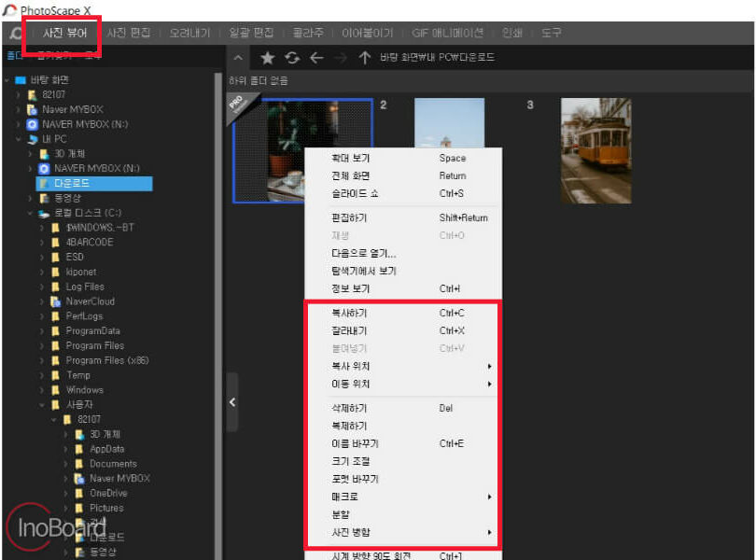This screenshot has width=756, height=560.
Task: Select 편집하기 in the context menu
Action: pyautogui.click(x=403, y=218)
